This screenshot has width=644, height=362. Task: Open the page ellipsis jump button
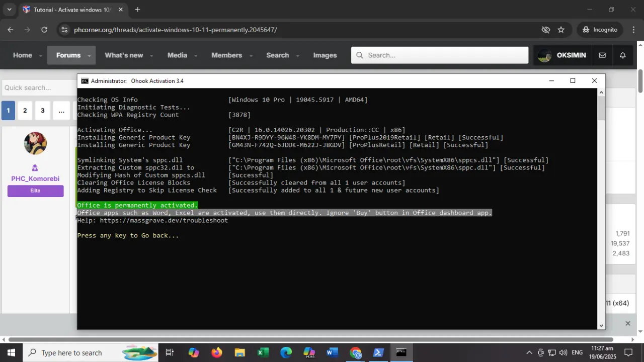61,111
